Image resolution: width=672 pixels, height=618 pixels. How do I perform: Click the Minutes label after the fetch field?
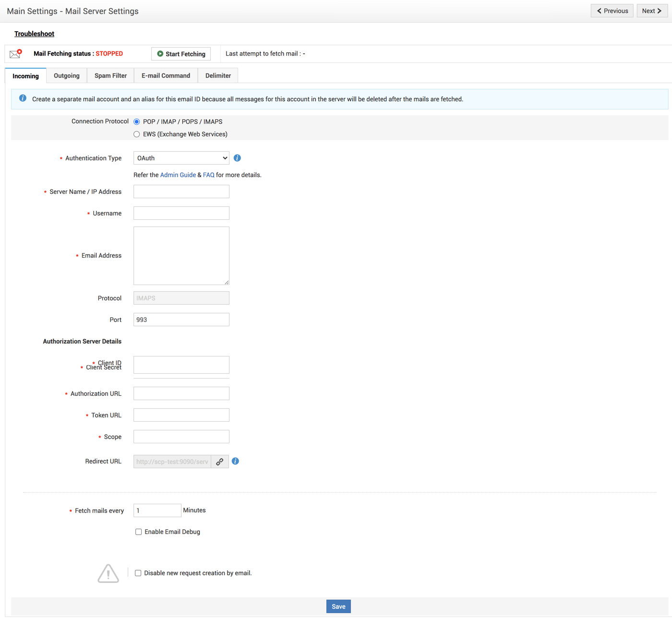coord(194,511)
